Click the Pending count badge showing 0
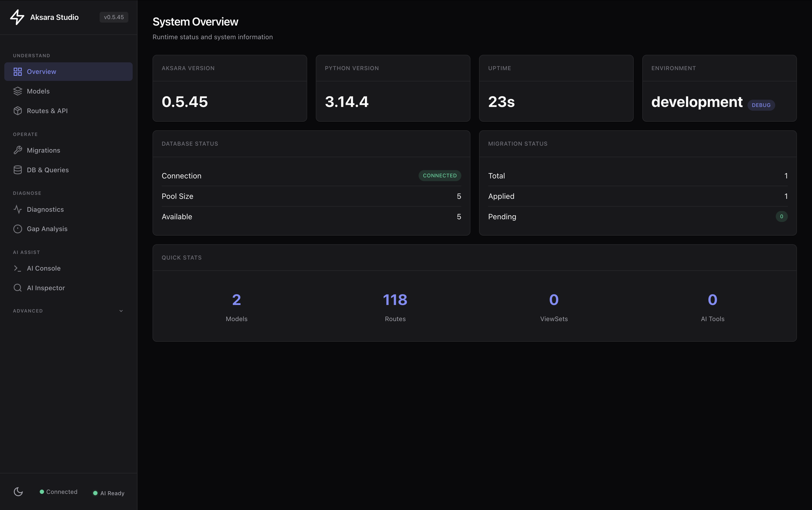The image size is (812, 510). click(781, 216)
